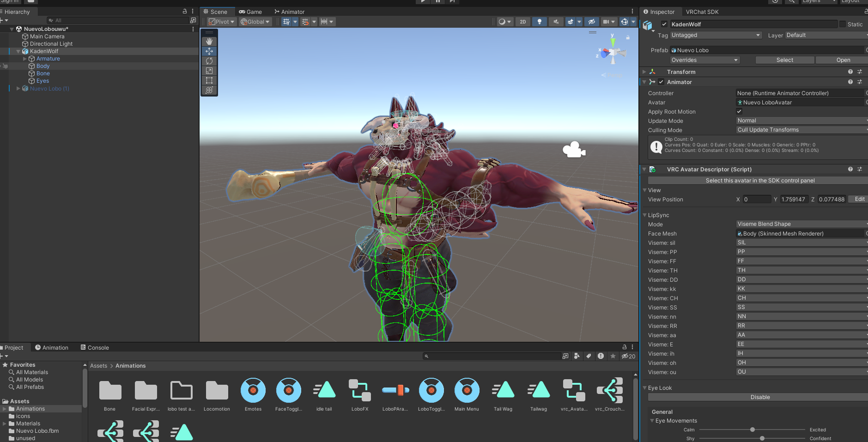868x442 pixels.
Task: Select the Rotate tool
Action: coord(209,61)
